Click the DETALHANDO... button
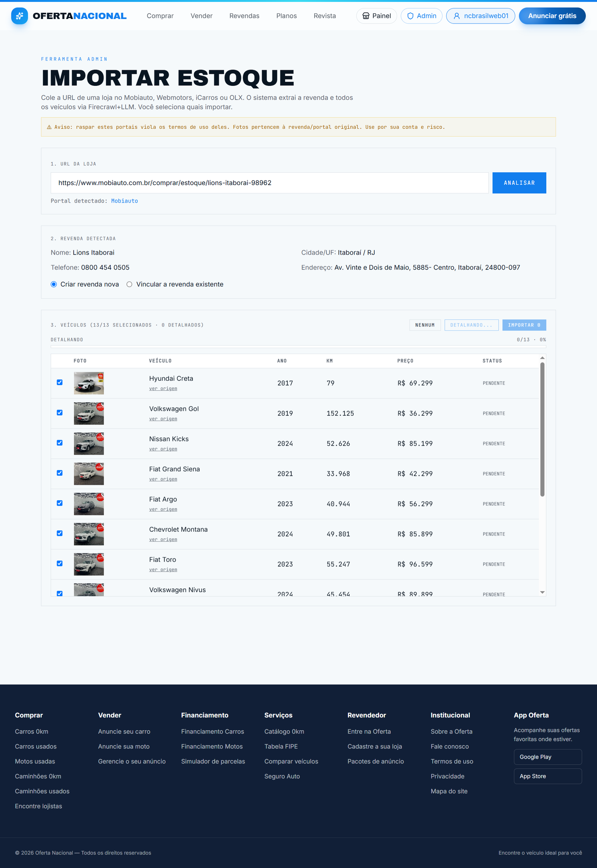The width and height of the screenshot is (597, 868). (471, 325)
